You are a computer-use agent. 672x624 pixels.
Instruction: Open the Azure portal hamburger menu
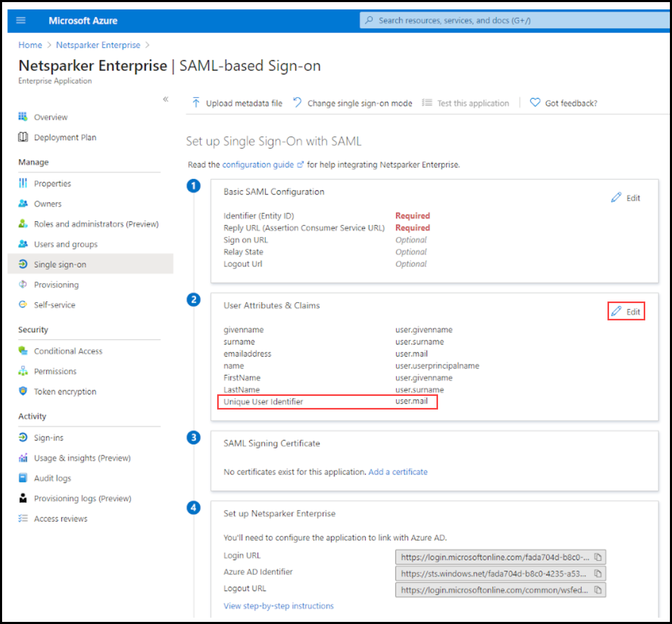coord(20,20)
